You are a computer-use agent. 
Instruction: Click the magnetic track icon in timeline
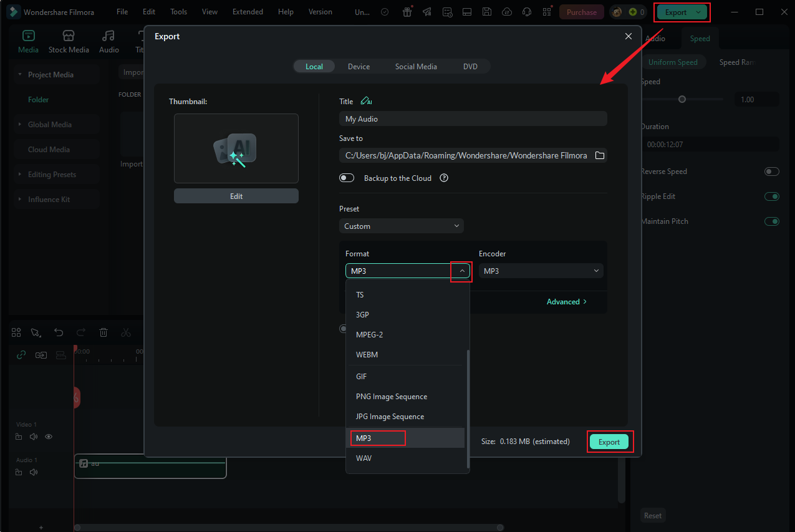click(60, 355)
